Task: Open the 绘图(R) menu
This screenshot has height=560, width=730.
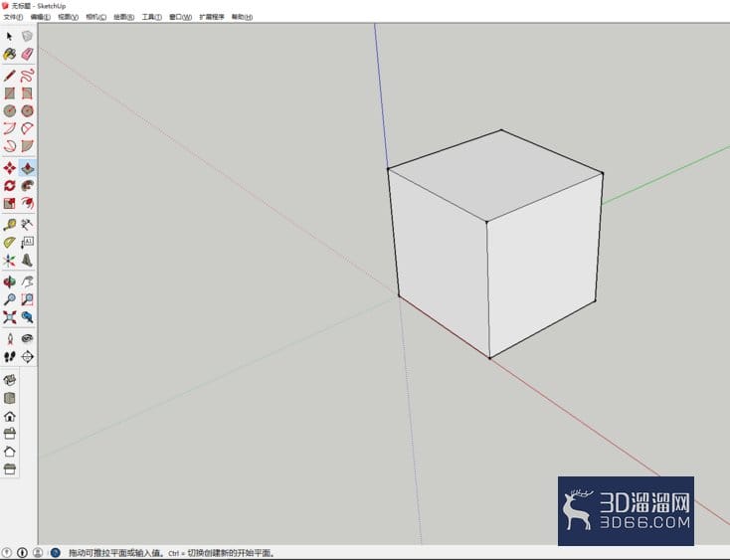Action: point(124,17)
